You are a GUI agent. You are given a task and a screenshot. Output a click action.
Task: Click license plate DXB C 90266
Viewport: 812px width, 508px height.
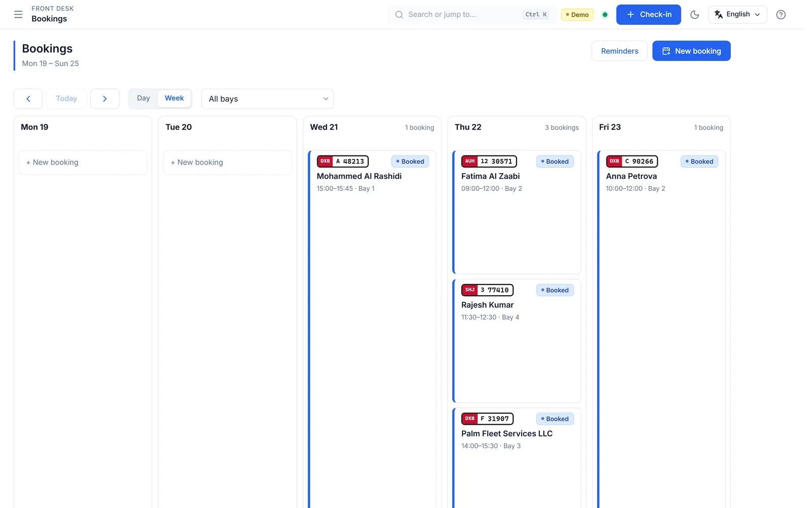[x=632, y=162]
